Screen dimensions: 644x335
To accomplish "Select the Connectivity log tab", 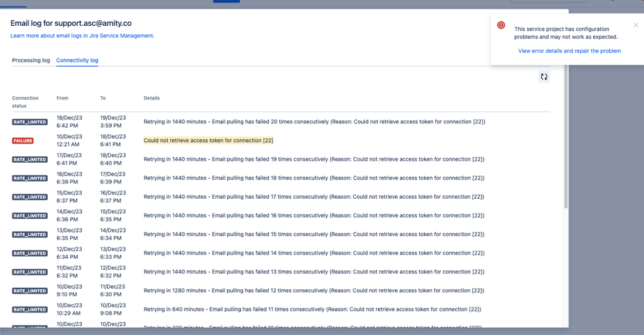I will point(77,60).
